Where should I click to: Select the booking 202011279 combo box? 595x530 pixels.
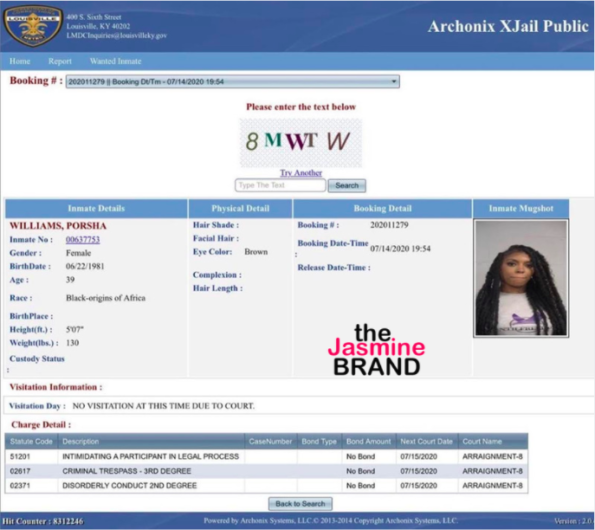233,82
